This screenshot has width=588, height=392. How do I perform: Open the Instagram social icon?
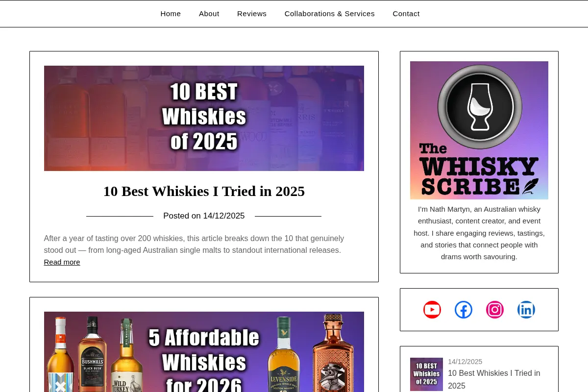tap(495, 310)
